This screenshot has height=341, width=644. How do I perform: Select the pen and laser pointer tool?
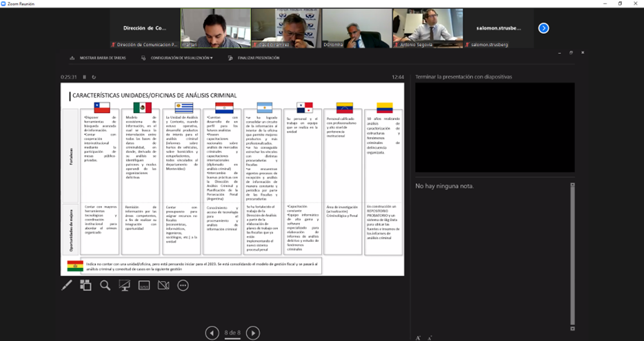point(67,285)
